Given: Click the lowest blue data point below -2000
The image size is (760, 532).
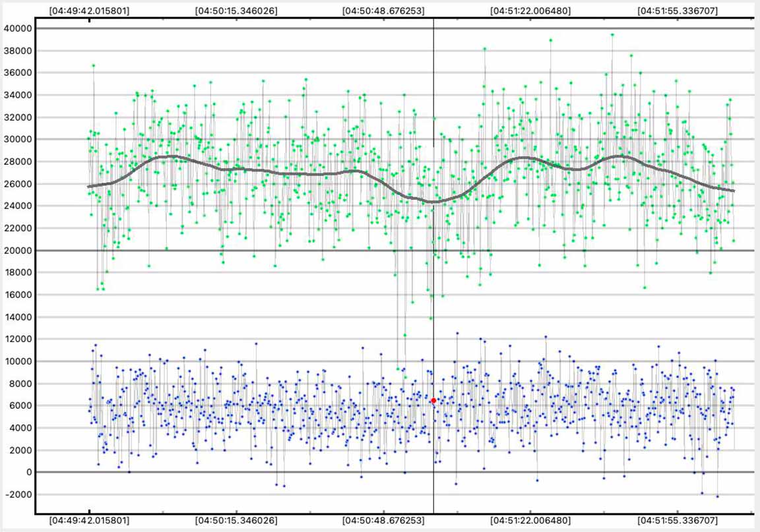Looking at the screenshot, I should click(x=717, y=496).
